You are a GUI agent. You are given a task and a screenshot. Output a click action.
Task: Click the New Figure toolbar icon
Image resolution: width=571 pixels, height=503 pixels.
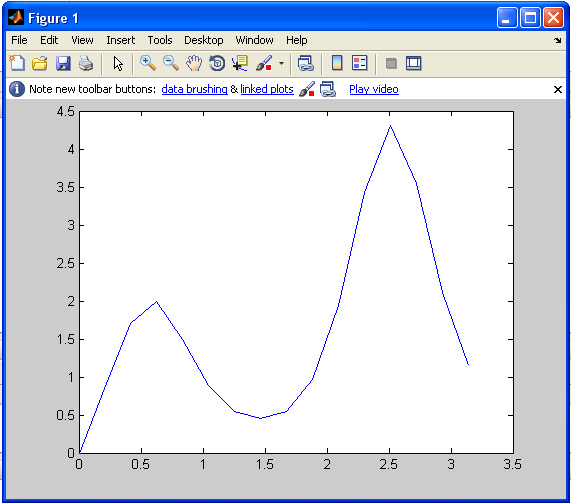17,63
